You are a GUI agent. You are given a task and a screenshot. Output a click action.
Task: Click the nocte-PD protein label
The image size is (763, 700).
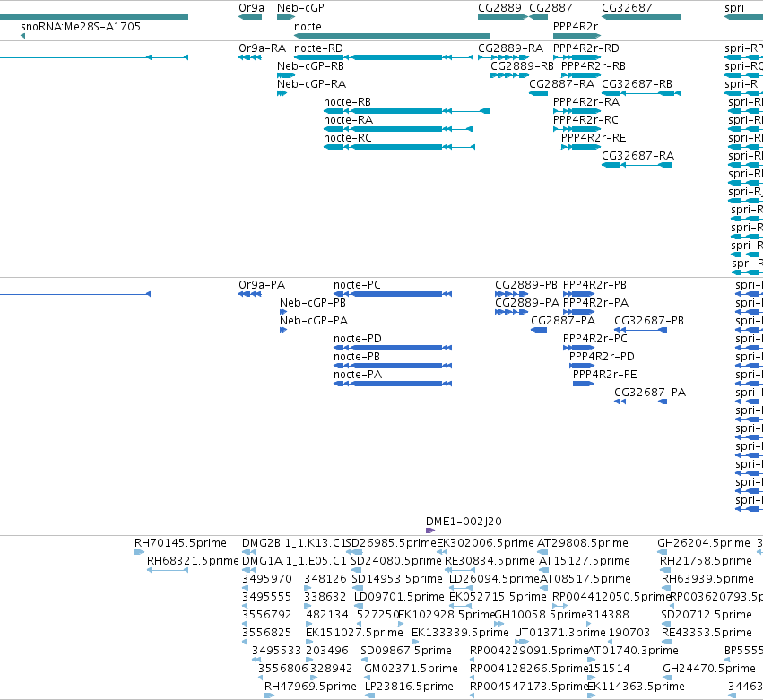point(358,339)
